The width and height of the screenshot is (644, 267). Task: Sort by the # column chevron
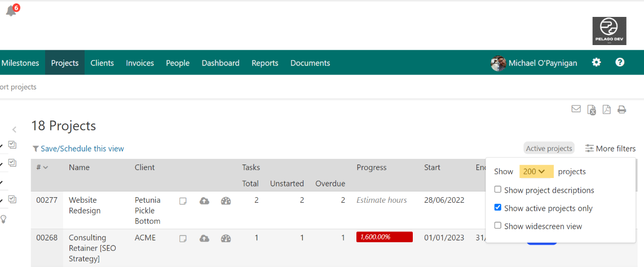(x=46, y=167)
